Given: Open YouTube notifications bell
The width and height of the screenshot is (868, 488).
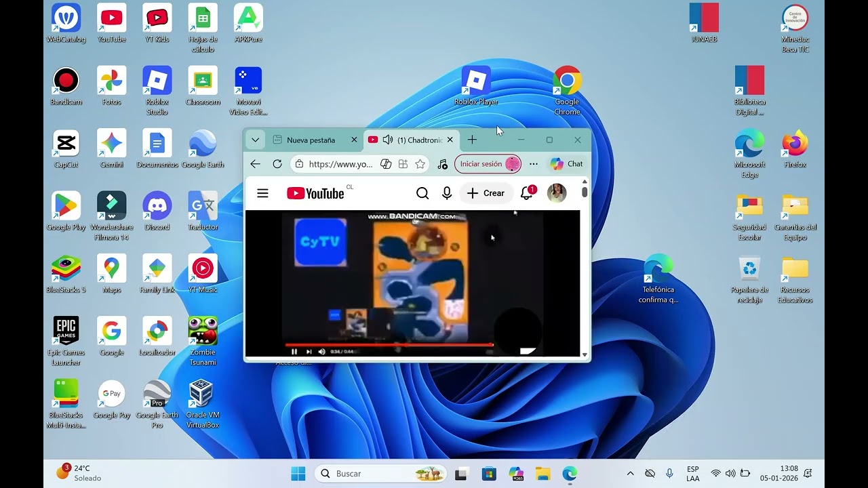Looking at the screenshot, I should [x=527, y=193].
